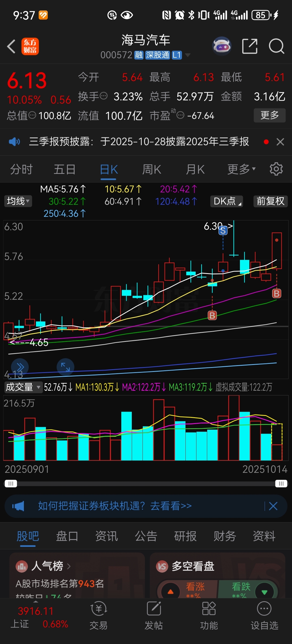Vote 看涨 up arrow button

pos(170,591)
